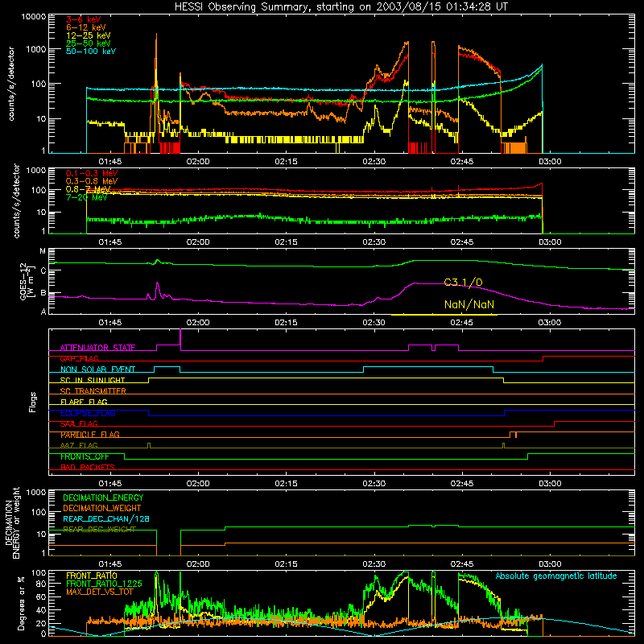Select the 12-25 keV legend label
This screenshot has width=644, height=644.
click(89, 35)
